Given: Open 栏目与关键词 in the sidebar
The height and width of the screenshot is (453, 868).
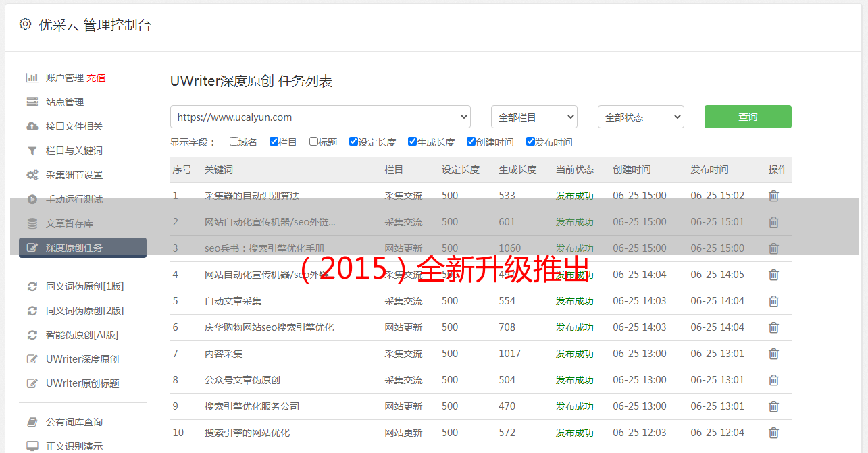Looking at the screenshot, I should [74, 151].
